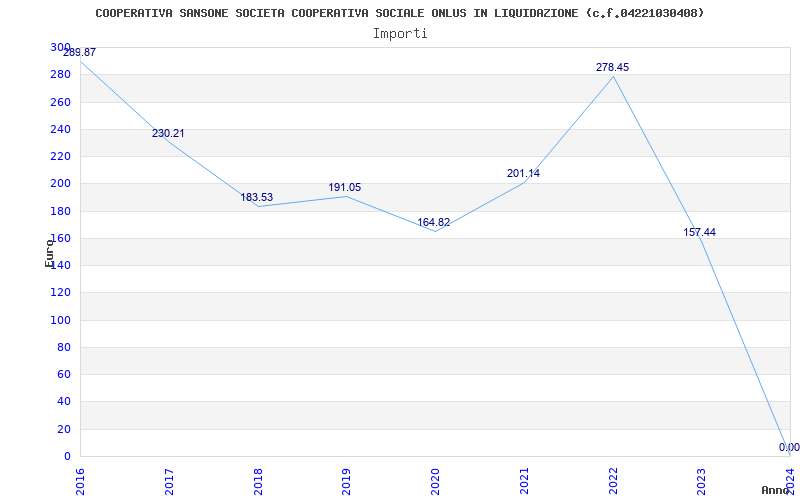Click the 0.00 data label for 2024
This screenshot has height=500, width=800.
coord(789,447)
